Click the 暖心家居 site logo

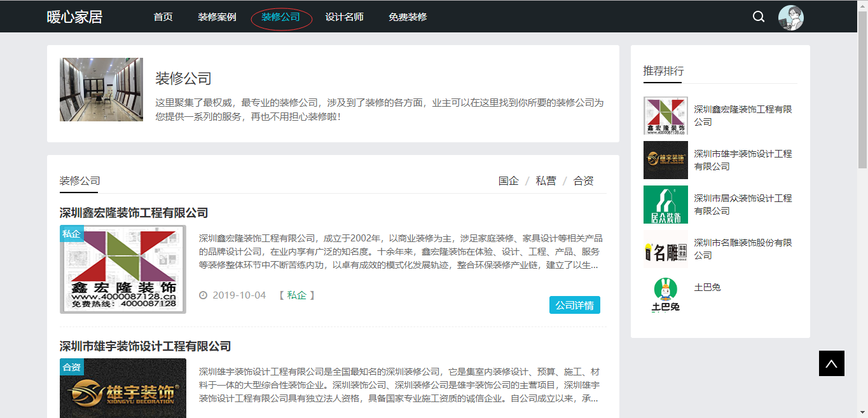[74, 17]
